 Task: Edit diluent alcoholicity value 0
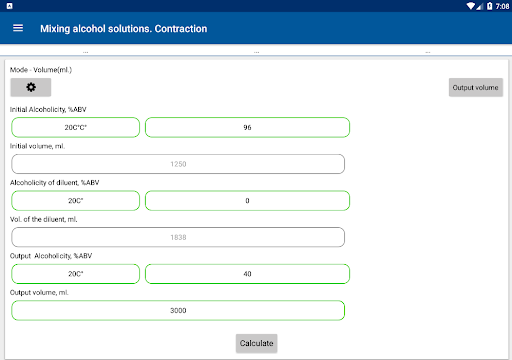pos(247,201)
